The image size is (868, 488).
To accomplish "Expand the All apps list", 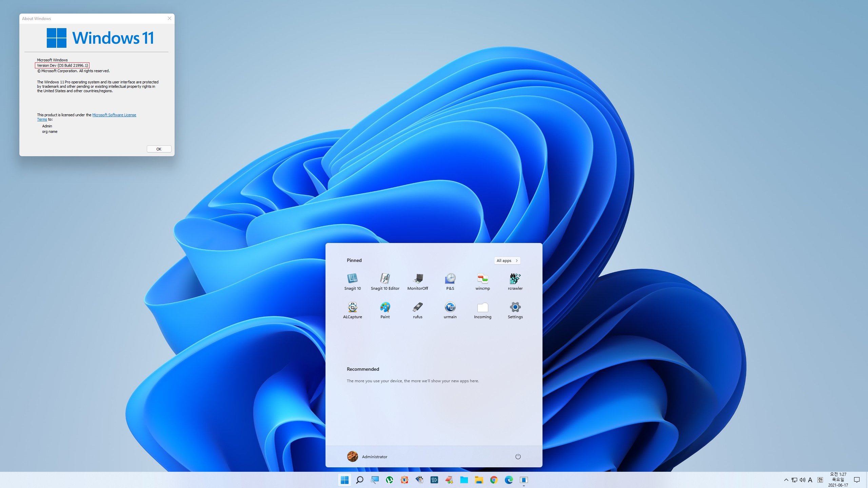I will click(x=507, y=260).
